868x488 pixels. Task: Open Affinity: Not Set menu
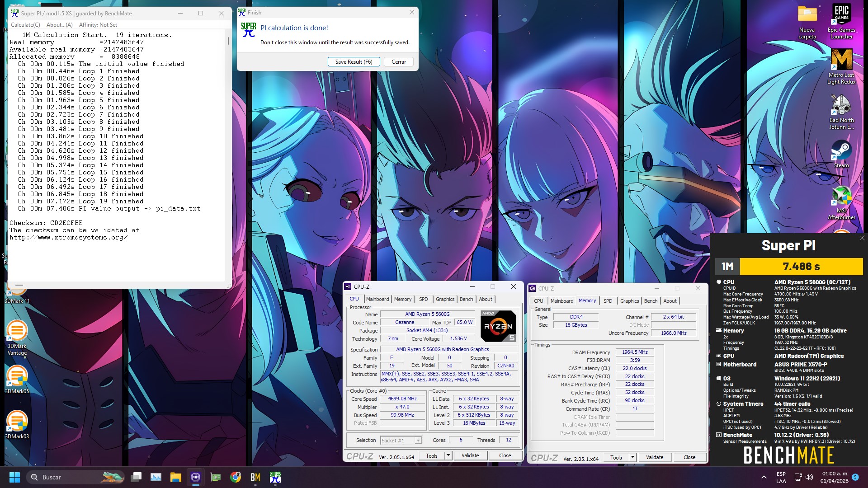[98, 25]
